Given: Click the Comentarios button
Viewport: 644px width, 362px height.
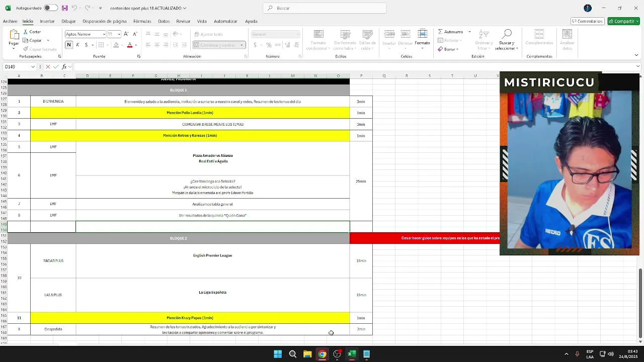Looking at the screenshot, I should pyautogui.click(x=587, y=21).
